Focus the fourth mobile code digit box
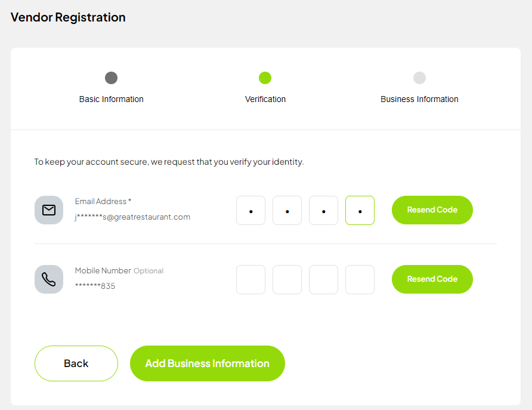 click(x=360, y=280)
